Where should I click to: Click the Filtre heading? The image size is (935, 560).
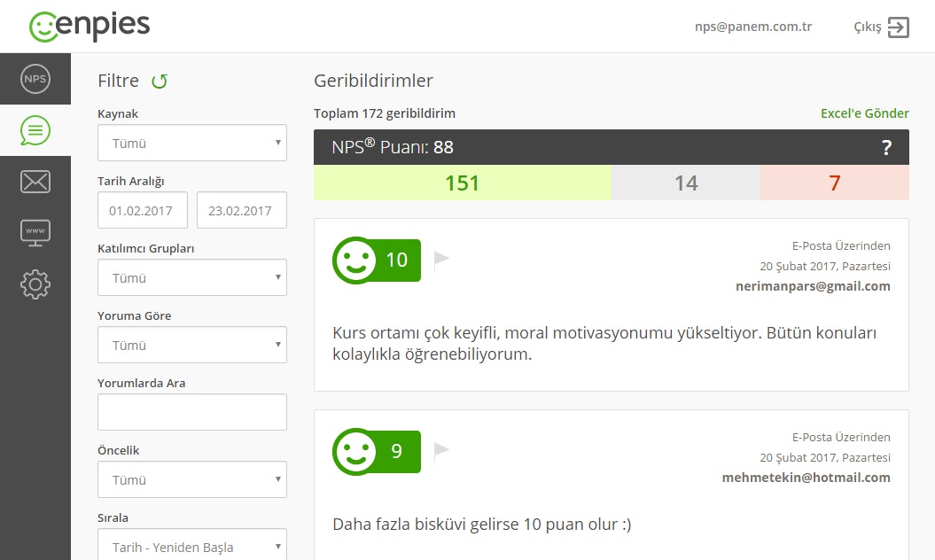click(118, 81)
